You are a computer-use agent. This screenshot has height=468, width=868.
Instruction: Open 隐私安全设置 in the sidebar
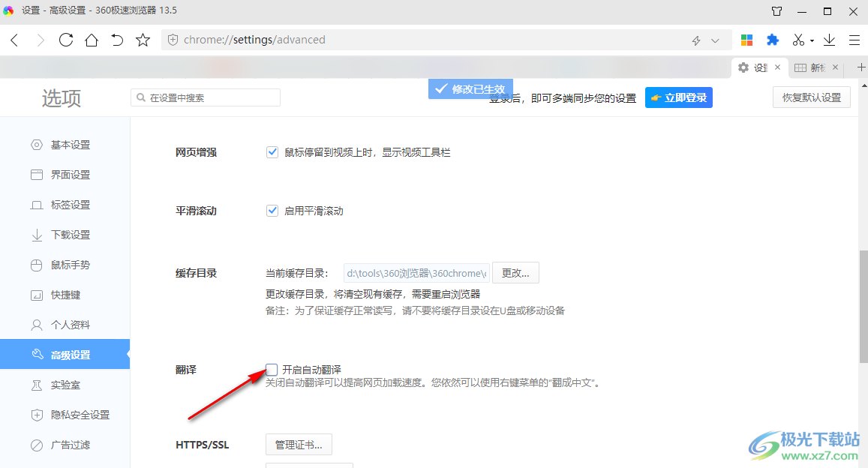coord(80,415)
